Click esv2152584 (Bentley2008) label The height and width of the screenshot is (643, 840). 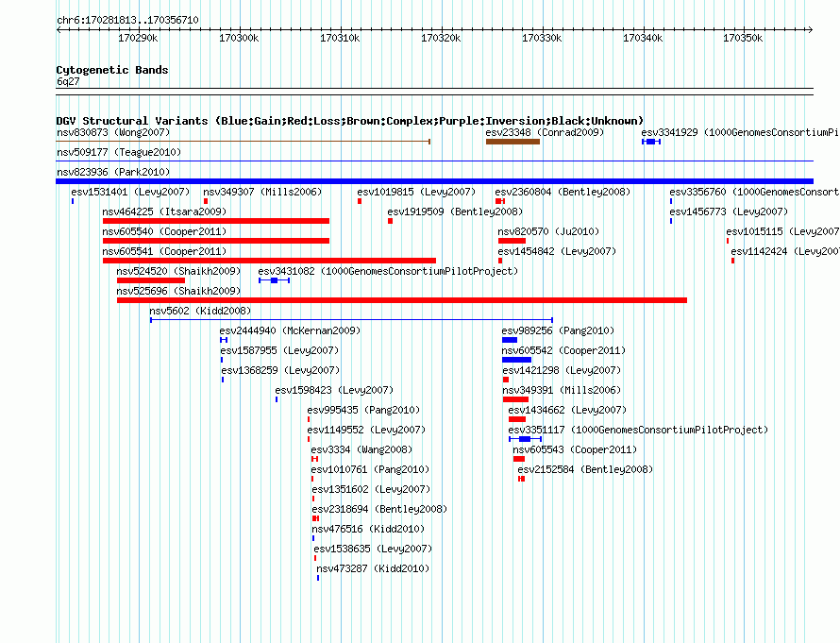[x=585, y=469]
